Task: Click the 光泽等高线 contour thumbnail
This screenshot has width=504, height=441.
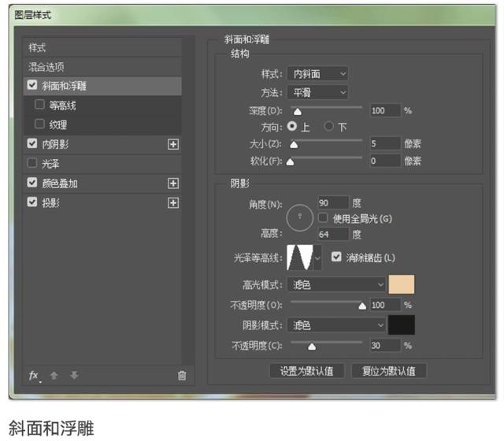Action: point(300,258)
